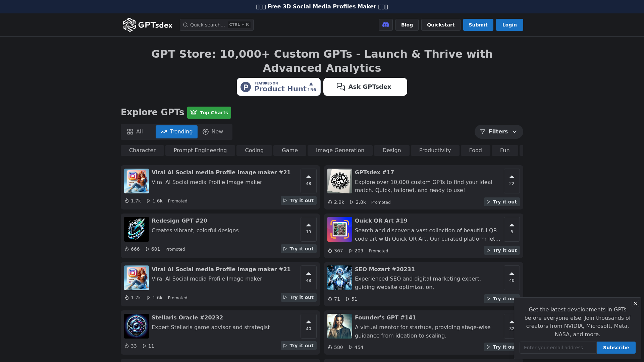Switch to the Trending tab

click(x=176, y=132)
